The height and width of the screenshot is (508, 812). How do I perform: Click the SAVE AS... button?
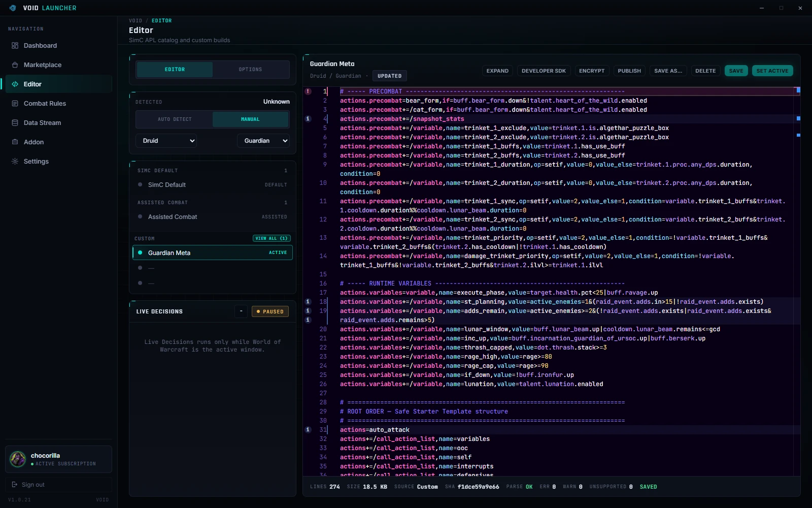point(668,71)
